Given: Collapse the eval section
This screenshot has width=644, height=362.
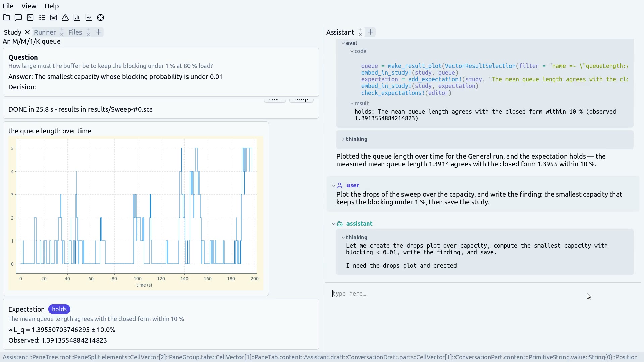Looking at the screenshot, I should coord(343,43).
